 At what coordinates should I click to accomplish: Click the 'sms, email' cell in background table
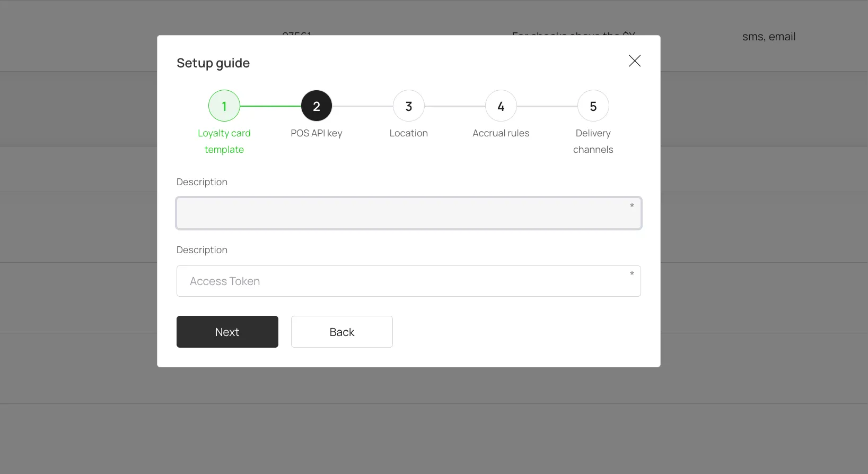click(769, 37)
